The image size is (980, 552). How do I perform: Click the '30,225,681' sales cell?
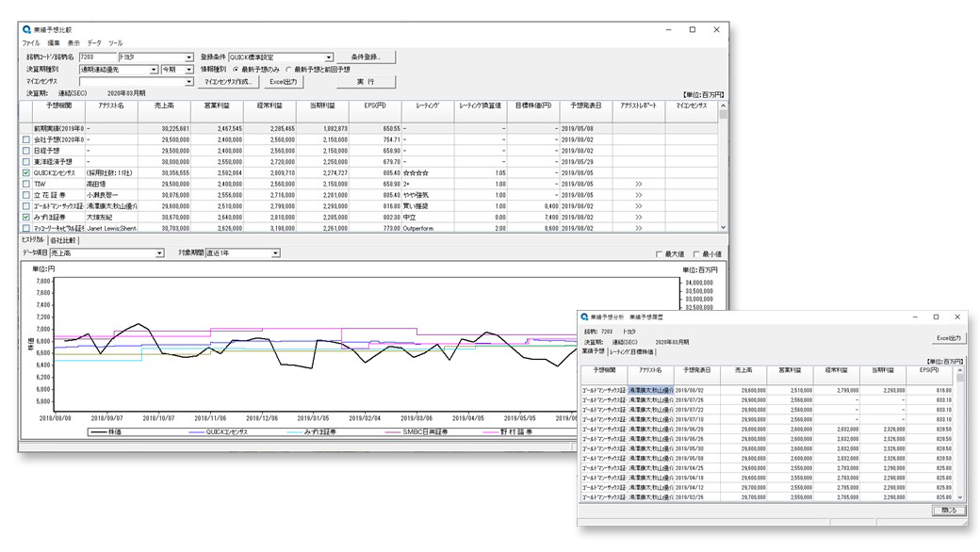point(164,129)
